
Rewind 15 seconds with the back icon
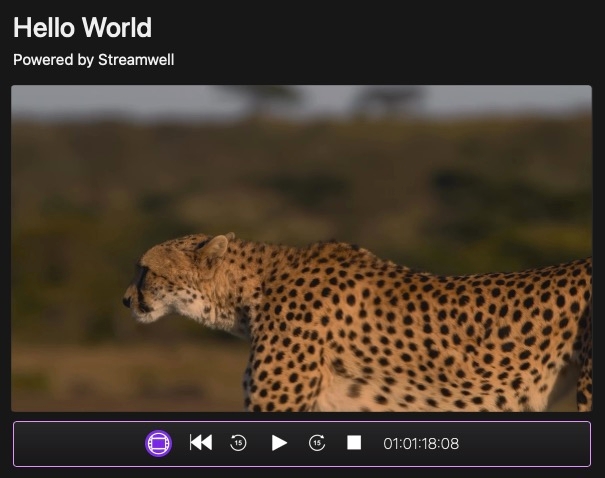(238, 443)
